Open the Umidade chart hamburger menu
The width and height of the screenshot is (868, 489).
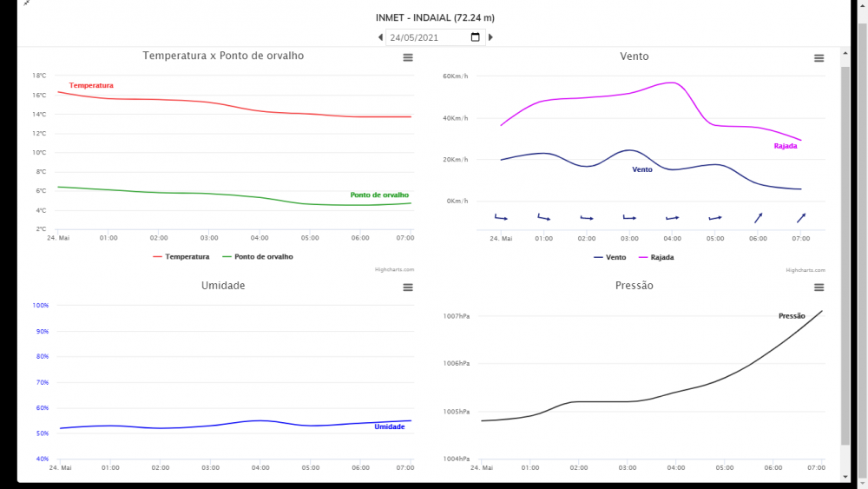click(x=408, y=287)
